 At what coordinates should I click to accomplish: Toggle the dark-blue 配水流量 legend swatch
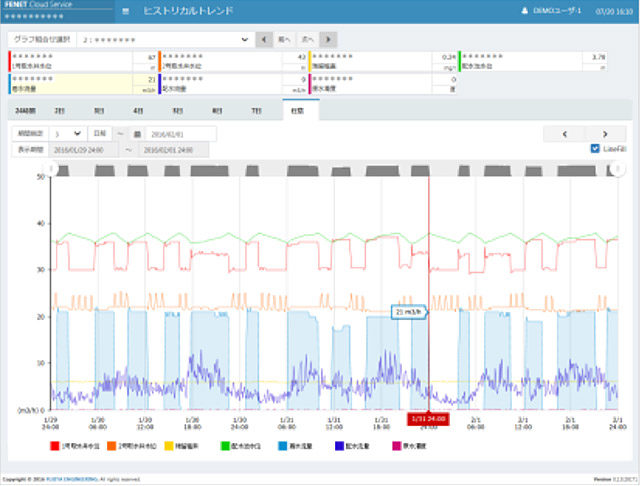[x=339, y=446]
